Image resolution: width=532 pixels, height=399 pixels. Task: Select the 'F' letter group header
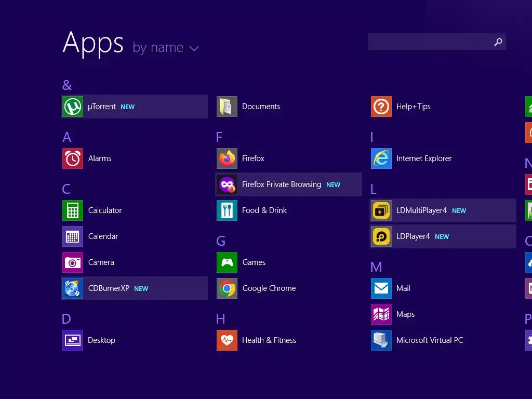coord(219,137)
